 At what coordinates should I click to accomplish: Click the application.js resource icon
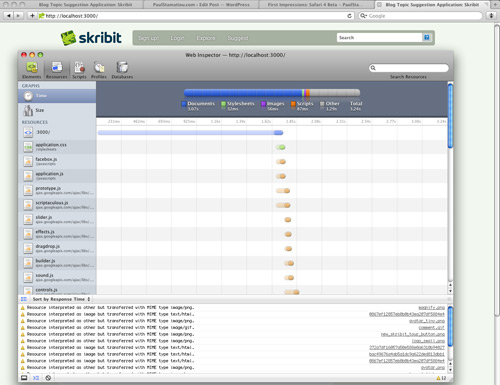(28, 176)
